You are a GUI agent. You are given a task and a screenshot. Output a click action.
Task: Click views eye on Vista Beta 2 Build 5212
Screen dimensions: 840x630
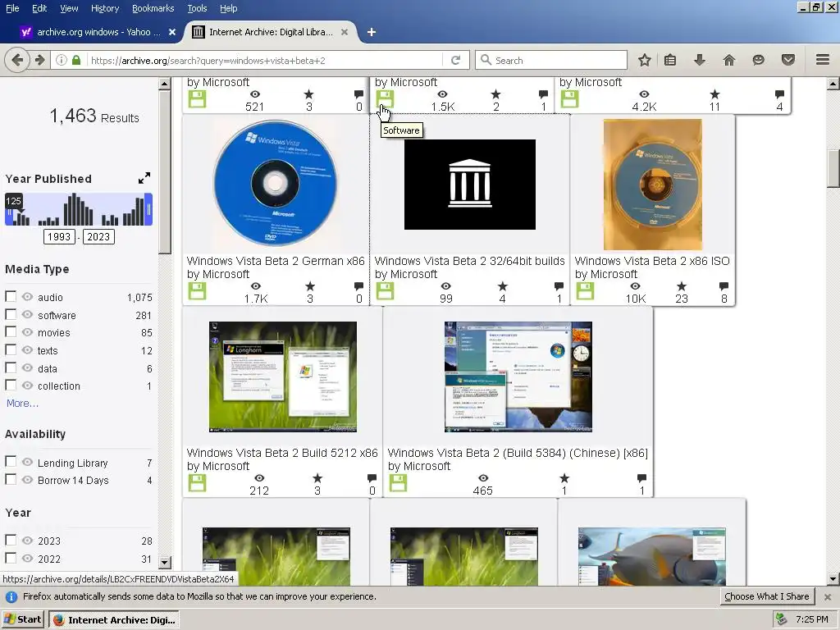[259, 478]
